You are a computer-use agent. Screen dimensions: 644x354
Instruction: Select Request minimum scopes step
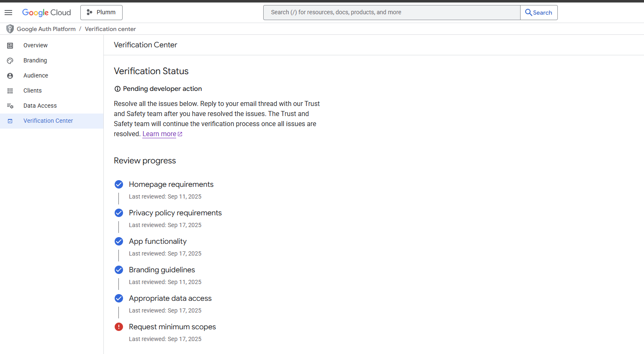click(172, 327)
